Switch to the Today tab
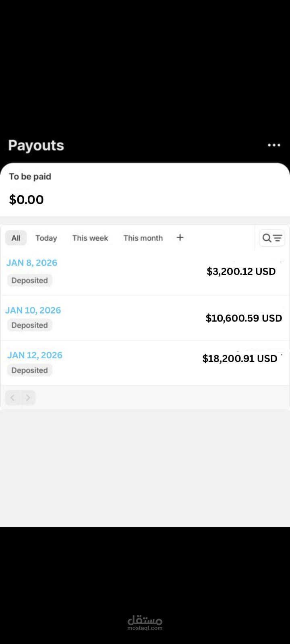 46,238
